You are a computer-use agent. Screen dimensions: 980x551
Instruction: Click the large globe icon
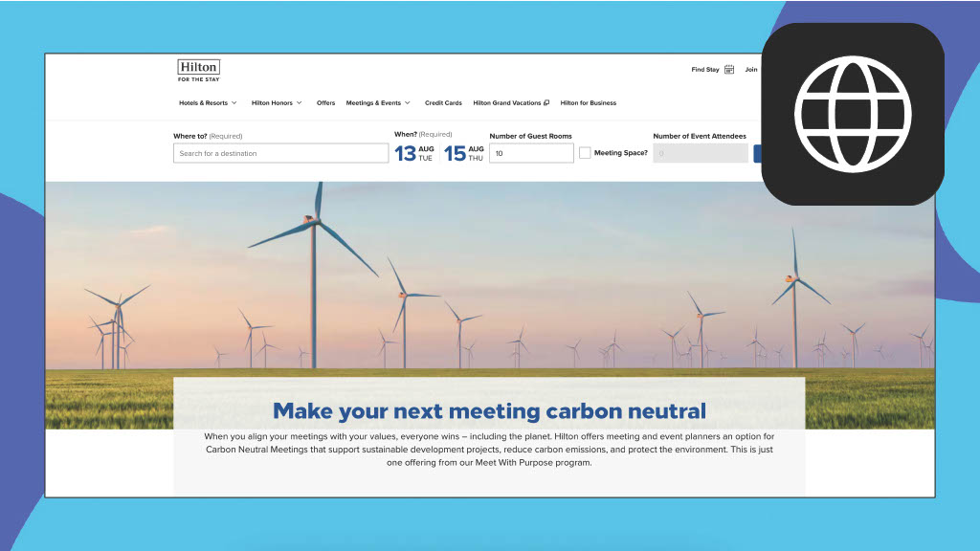(x=853, y=115)
